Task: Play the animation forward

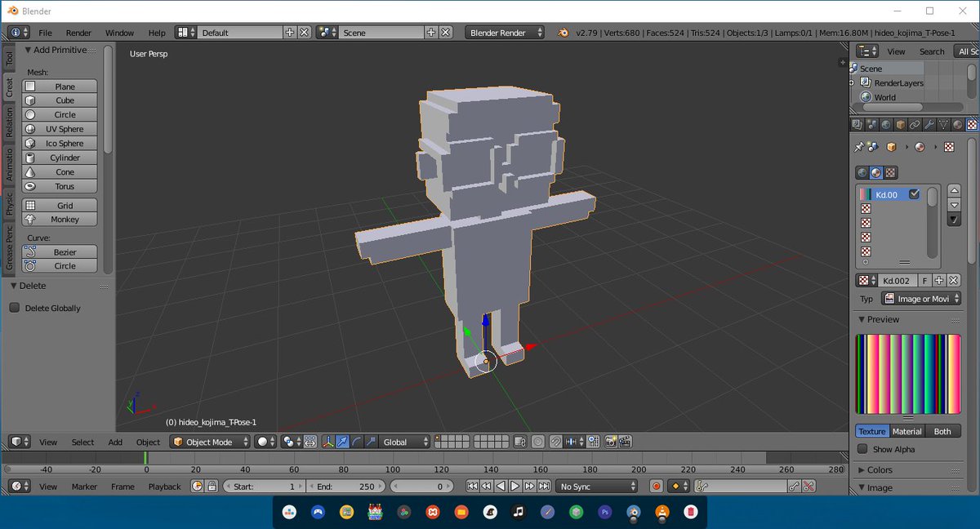Action: (515, 487)
